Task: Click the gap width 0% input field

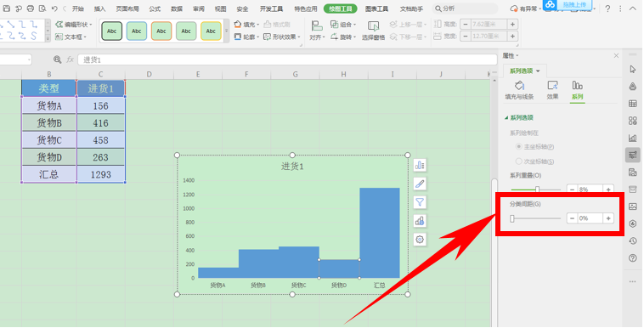Action: [590, 218]
